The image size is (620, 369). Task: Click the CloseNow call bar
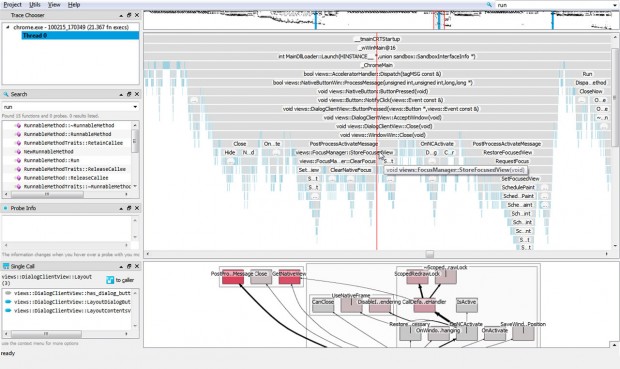pos(591,91)
